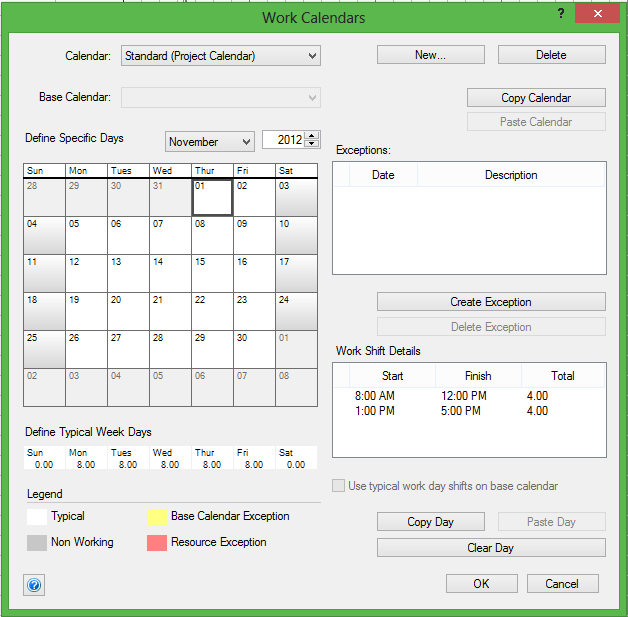Screen dimensions: 628x617
Task: Click the blue help icon
Action: [34, 584]
